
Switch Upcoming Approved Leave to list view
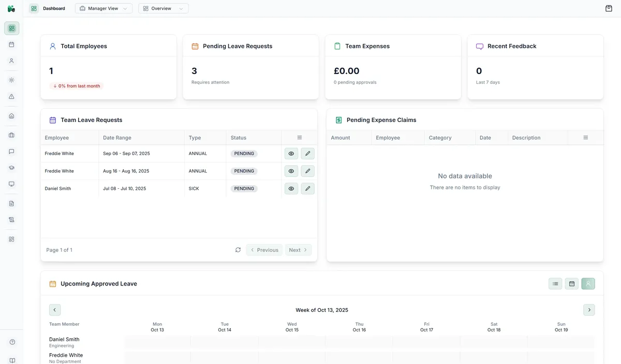point(555,283)
